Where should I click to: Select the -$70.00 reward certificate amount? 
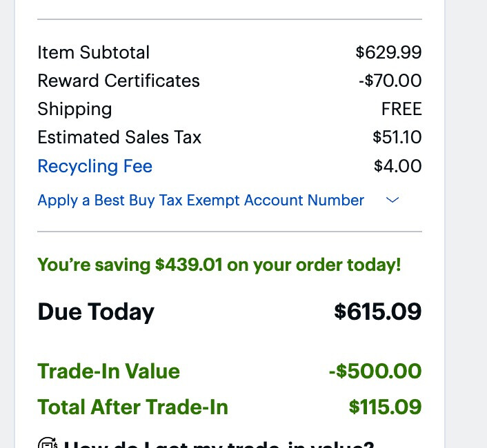pyautogui.click(x=390, y=81)
